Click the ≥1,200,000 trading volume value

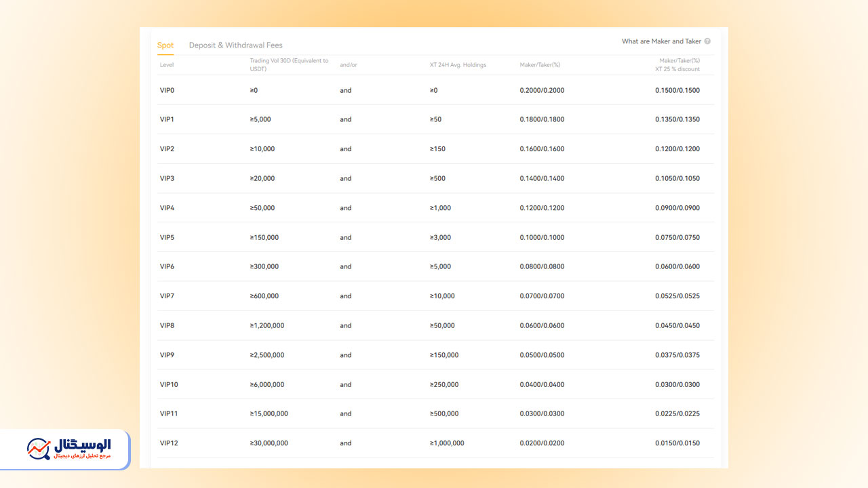coord(267,325)
